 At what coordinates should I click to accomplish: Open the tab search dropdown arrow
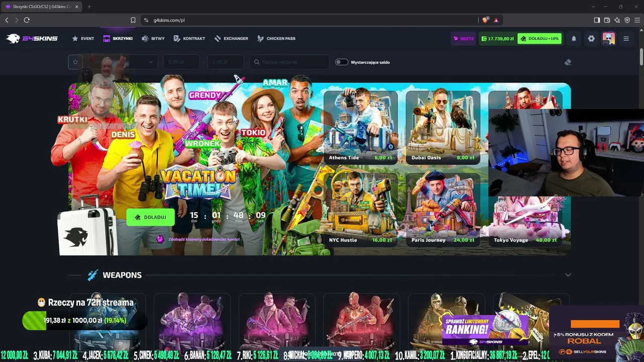[593, 7]
